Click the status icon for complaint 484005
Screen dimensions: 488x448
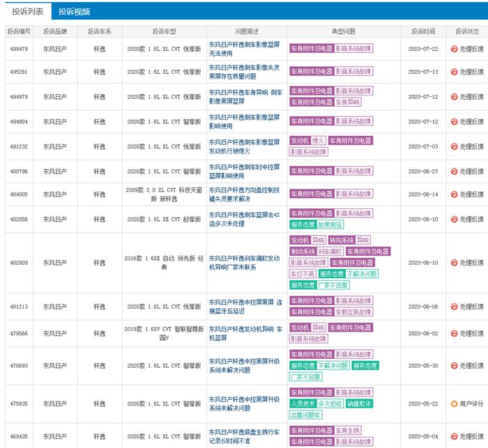tap(454, 194)
